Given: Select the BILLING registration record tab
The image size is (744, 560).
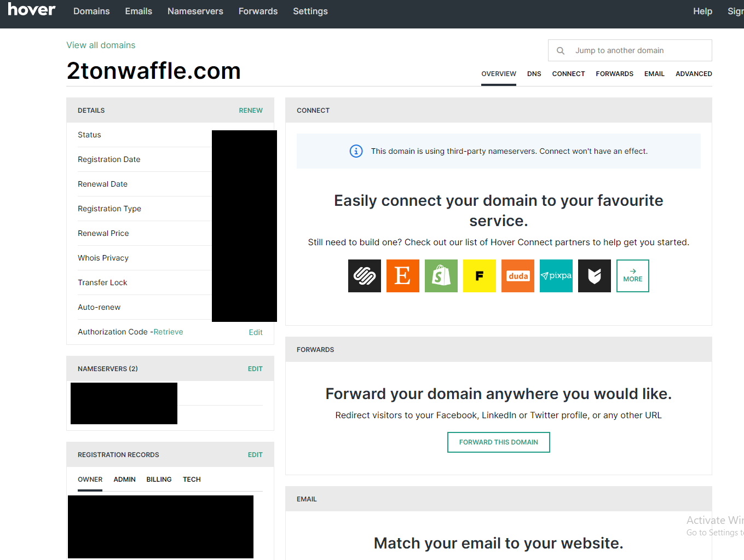Looking at the screenshot, I should 159,480.
